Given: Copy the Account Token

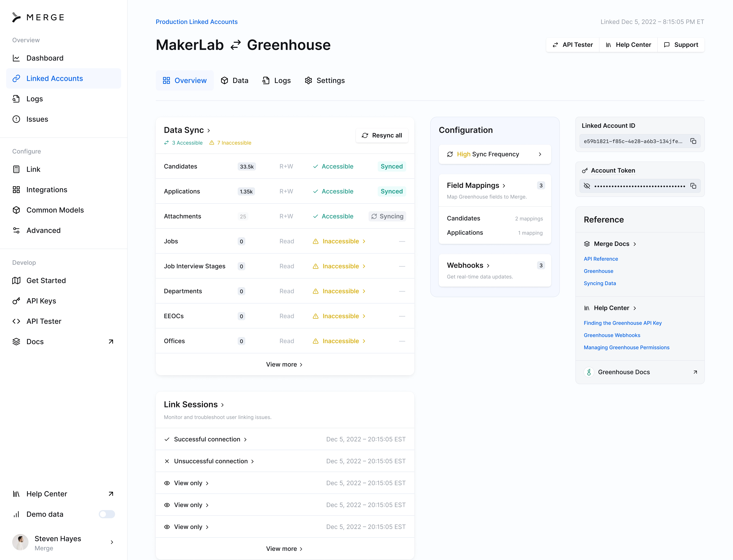Looking at the screenshot, I should click(x=693, y=186).
